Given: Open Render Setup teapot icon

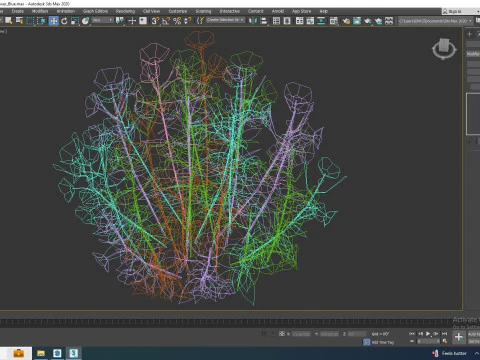Looking at the screenshot, I should point(346,21).
